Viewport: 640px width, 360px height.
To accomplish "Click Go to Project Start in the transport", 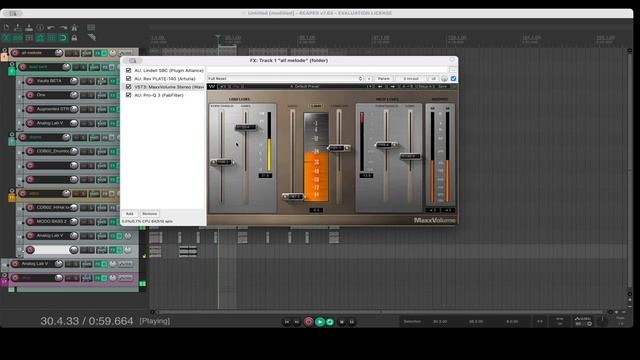I will (x=287, y=322).
